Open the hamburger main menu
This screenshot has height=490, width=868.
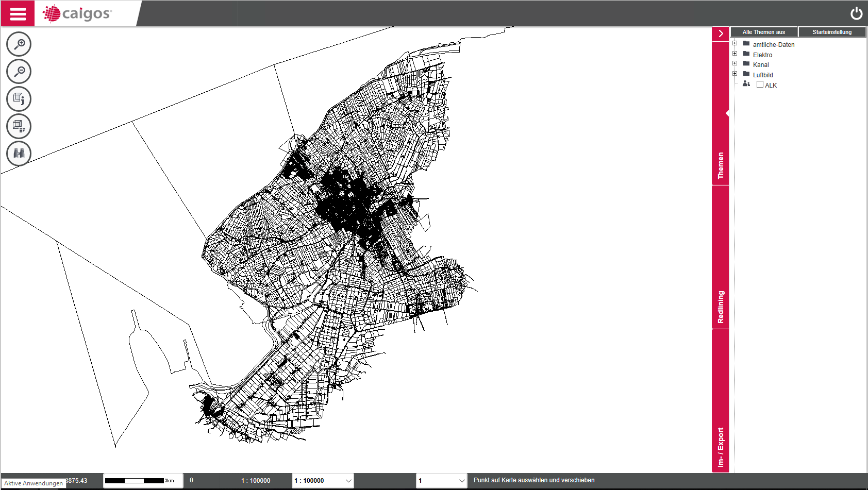[x=18, y=13]
